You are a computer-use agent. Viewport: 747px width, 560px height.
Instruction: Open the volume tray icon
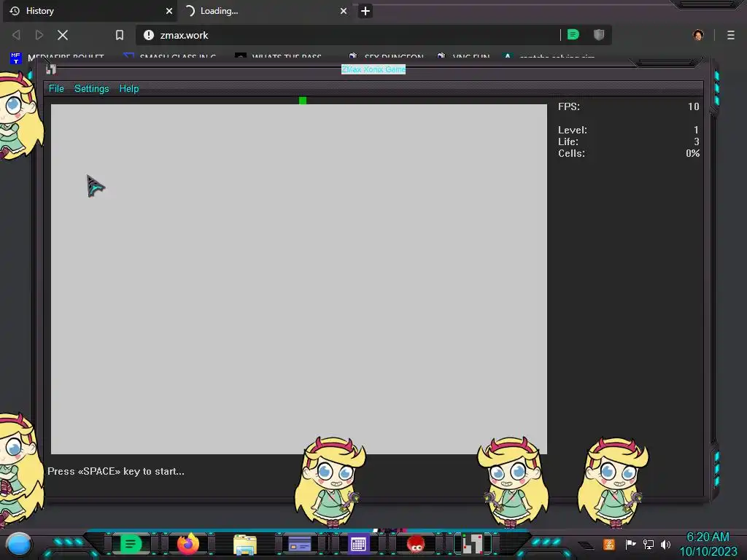click(665, 544)
